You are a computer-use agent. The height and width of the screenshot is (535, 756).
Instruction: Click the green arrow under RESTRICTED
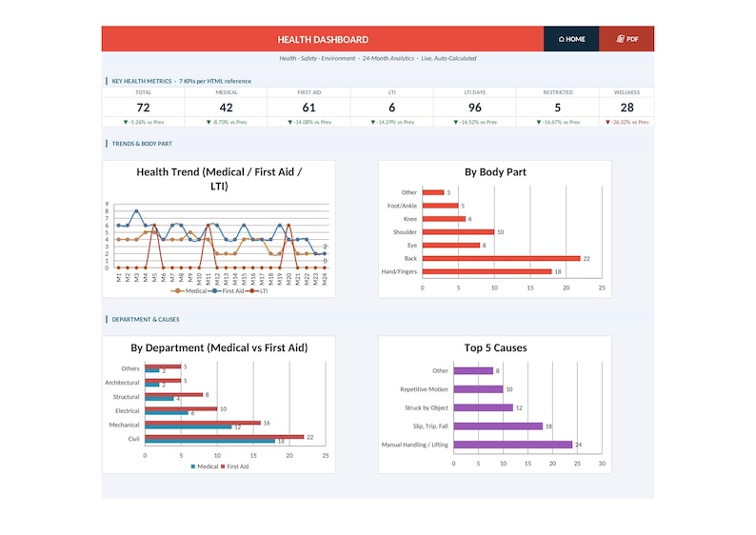(539, 123)
